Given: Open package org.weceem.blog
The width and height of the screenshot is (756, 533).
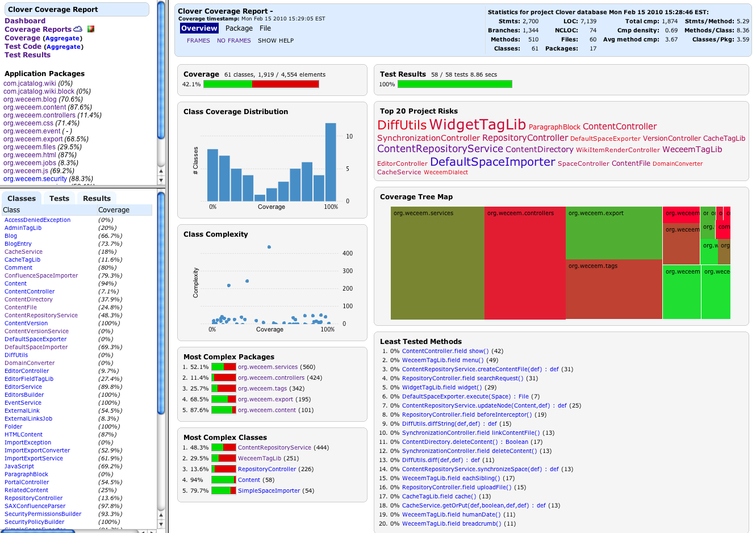Looking at the screenshot, I should pyautogui.click(x=30, y=99).
